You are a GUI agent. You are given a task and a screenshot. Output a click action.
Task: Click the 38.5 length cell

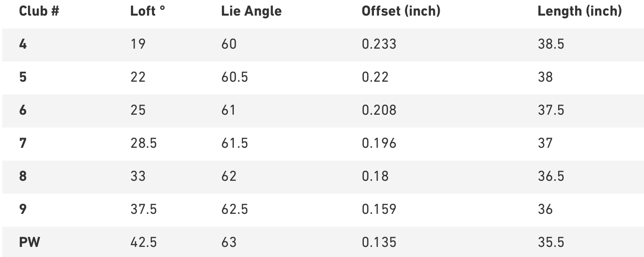click(x=551, y=44)
